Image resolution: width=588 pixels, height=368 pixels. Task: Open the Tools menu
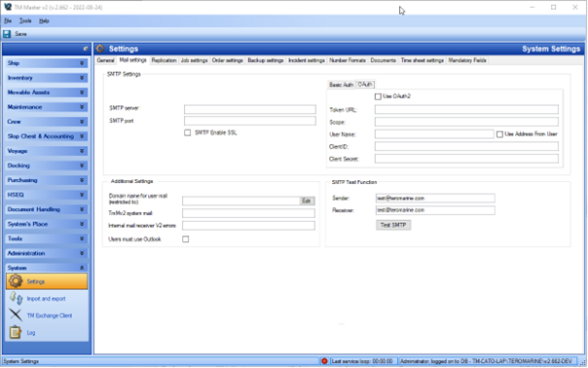[25, 21]
